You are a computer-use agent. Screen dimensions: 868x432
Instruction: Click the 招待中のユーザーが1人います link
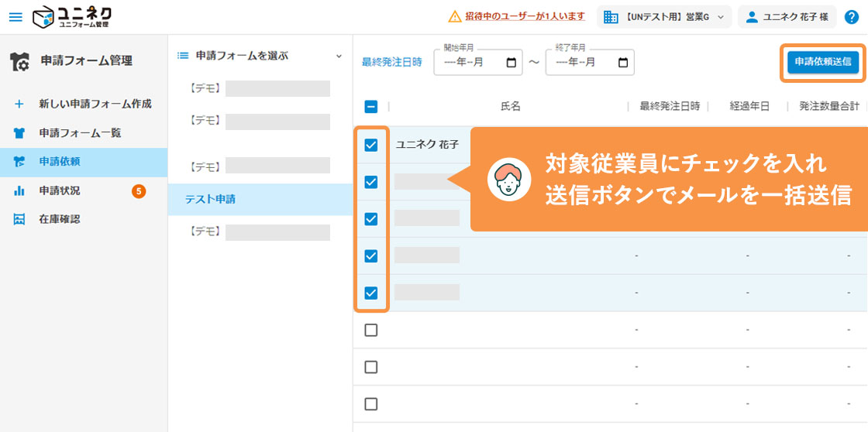(525, 16)
